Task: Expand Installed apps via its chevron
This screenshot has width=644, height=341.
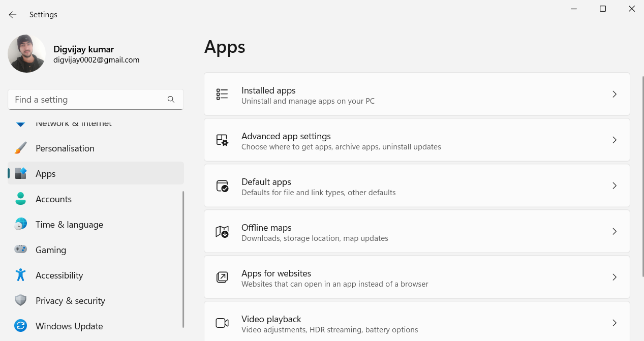Action: 615,94
